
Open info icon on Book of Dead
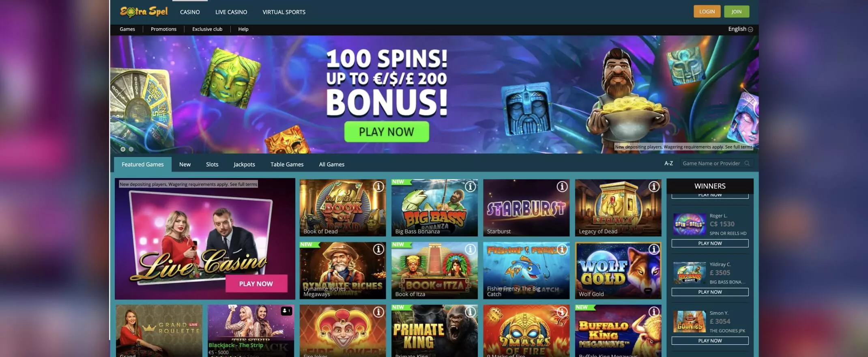click(x=378, y=187)
